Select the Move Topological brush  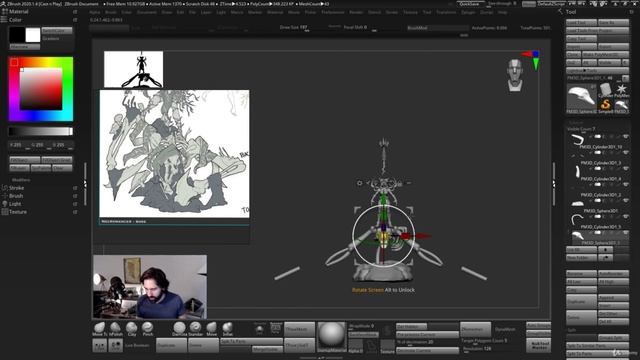(100, 329)
